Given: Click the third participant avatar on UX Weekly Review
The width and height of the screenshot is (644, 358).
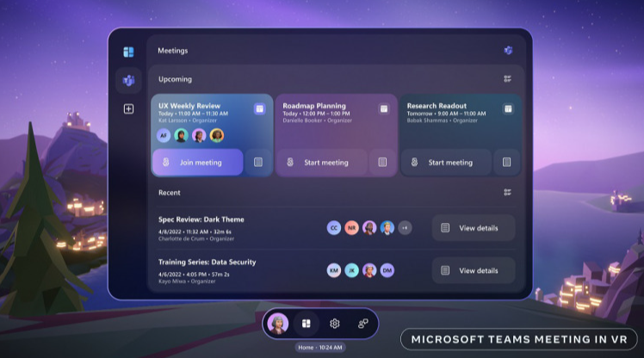Looking at the screenshot, I should pos(199,135).
